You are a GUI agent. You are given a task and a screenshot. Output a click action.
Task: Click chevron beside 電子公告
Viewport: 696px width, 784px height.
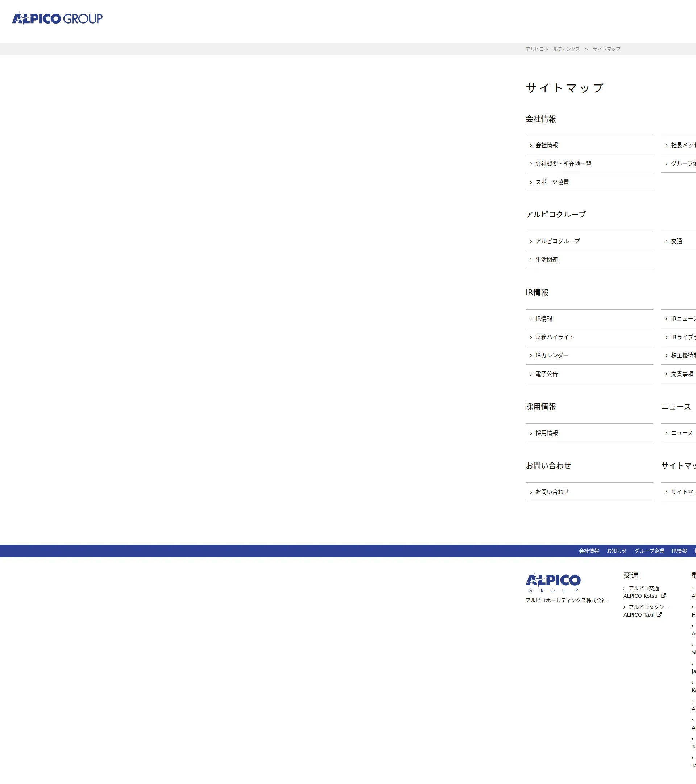pyautogui.click(x=531, y=374)
